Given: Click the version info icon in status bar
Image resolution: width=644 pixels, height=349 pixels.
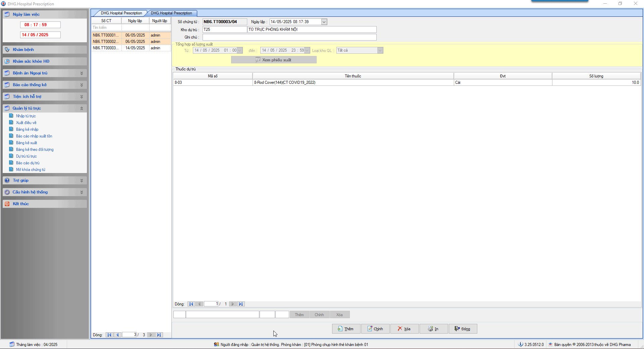Looking at the screenshot, I should [x=521, y=344].
